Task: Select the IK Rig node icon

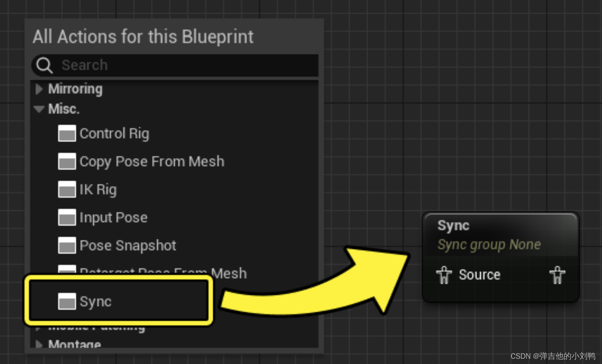Action: coord(66,190)
